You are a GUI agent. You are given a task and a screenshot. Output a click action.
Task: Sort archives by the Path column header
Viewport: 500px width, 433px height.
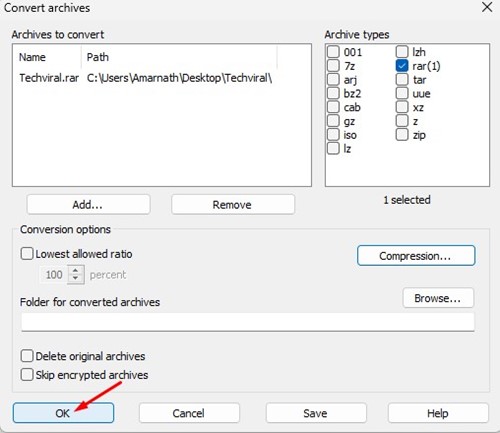pyautogui.click(x=179, y=57)
